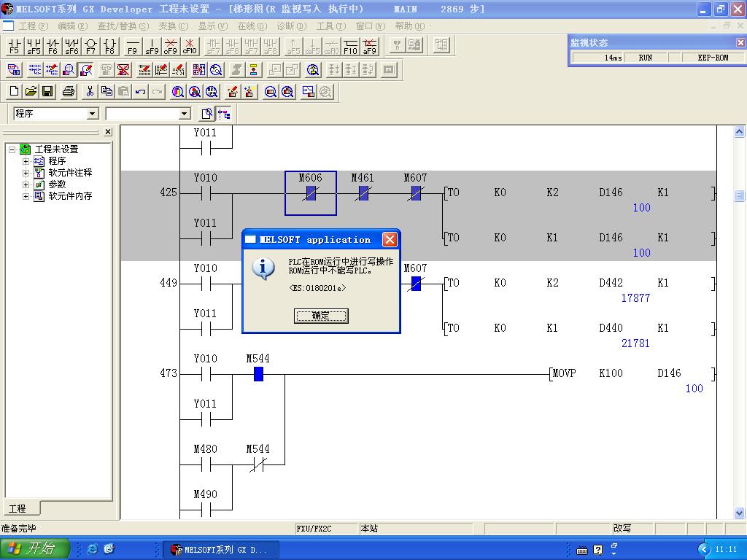Open the 工具(T) menu
Viewport: 747px width, 560px height.
330,26
